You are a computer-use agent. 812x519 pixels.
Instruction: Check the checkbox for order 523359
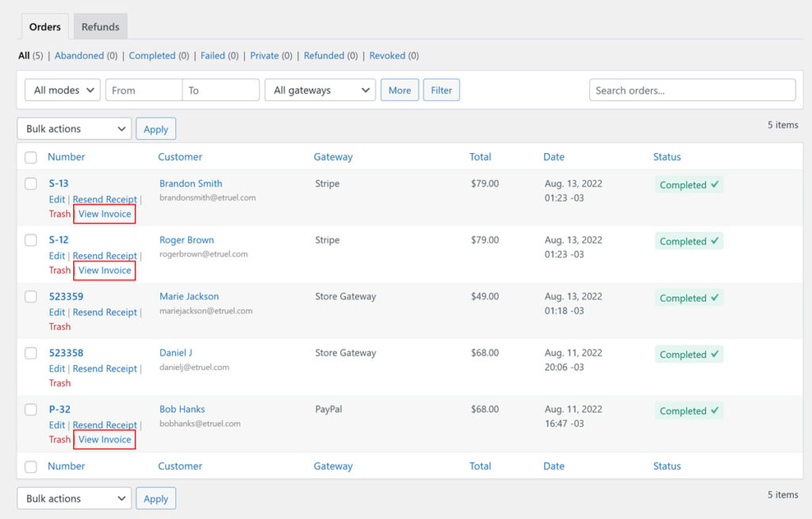click(31, 296)
